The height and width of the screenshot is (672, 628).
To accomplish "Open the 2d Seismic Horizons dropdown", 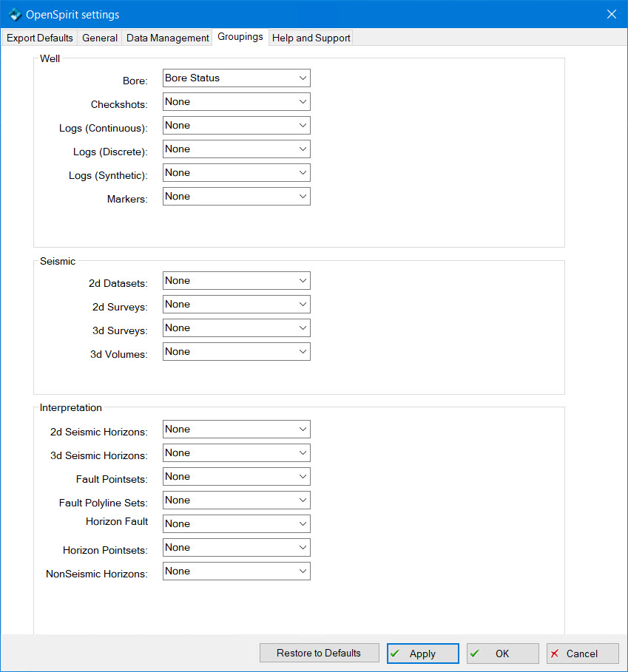I will (x=236, y=429).
